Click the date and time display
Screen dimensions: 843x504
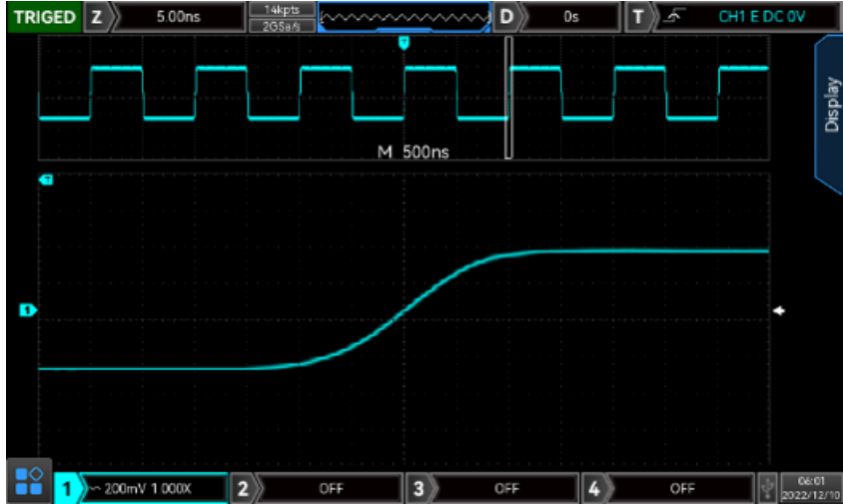coord(809,489)
